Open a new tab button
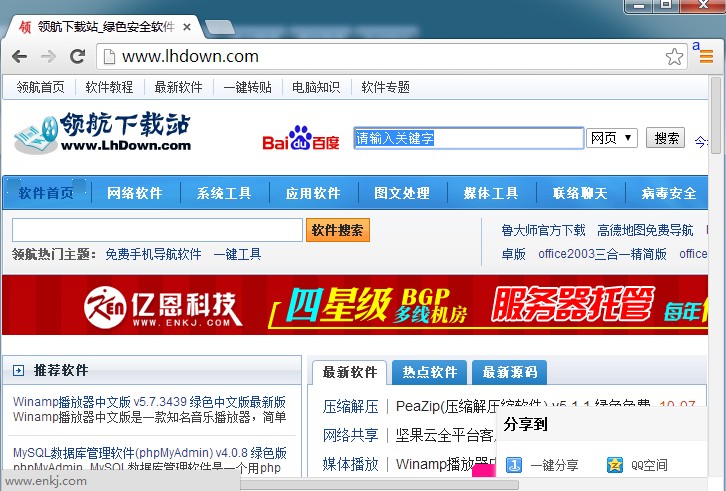Screen dimensions: 726x491 219,27
